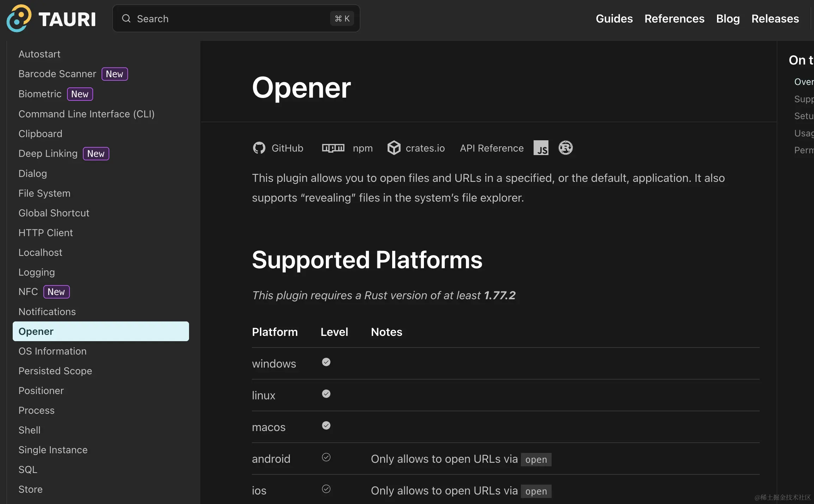Open the References navigation item
Image resolution: width=814 pixels, height=504 pixels.
click(x=674, y=19)
